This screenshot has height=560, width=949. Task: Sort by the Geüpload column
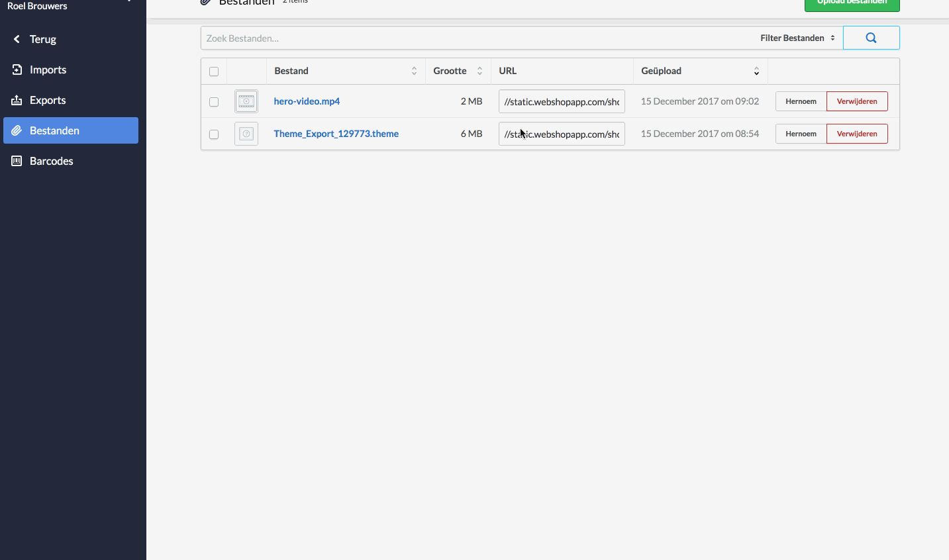700,71
